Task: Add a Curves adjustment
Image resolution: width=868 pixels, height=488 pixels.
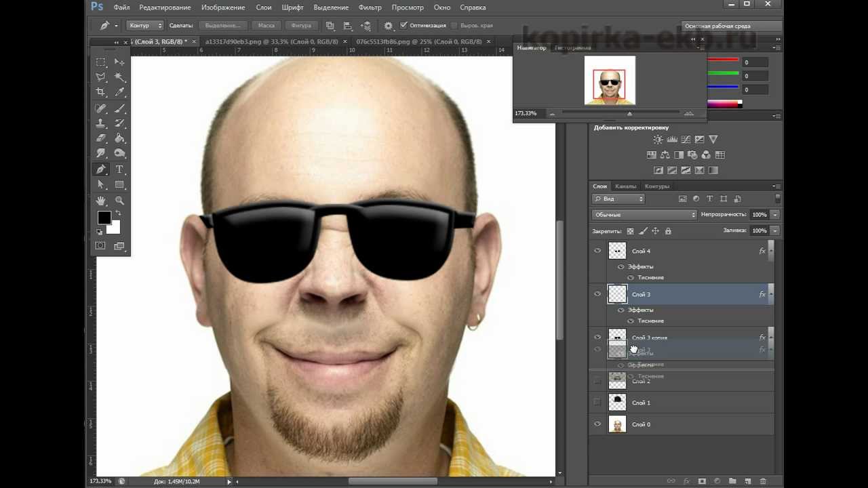Action: (x=686, y=140)
